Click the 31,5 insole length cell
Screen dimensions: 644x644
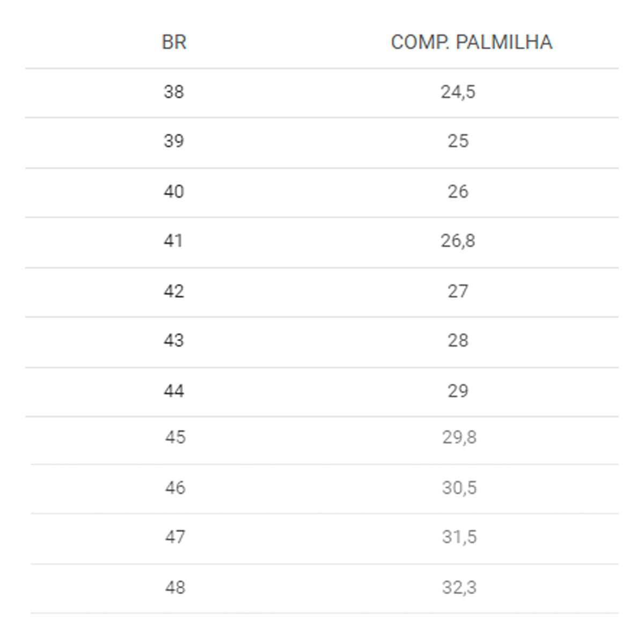(x=459, y=537)
